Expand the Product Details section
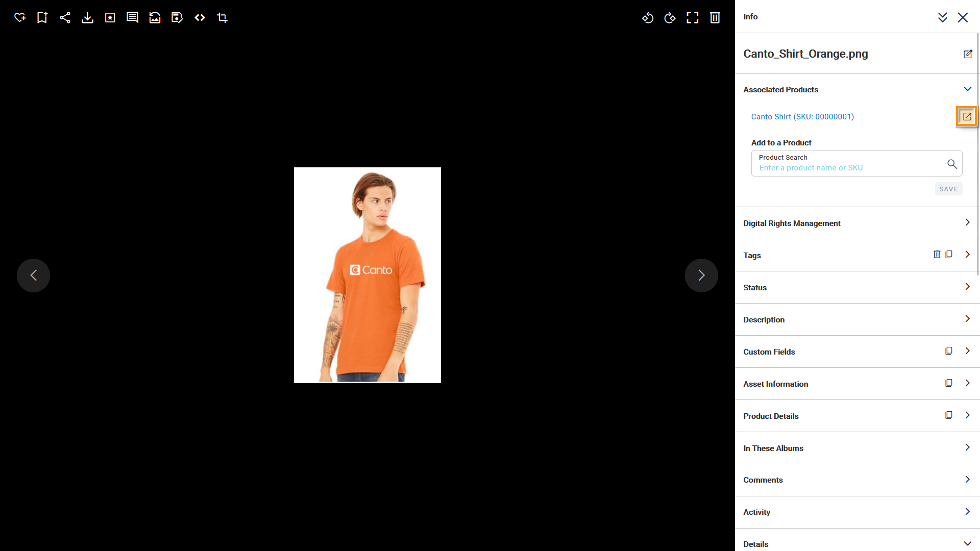980x551 pixels. coord(967,415)
